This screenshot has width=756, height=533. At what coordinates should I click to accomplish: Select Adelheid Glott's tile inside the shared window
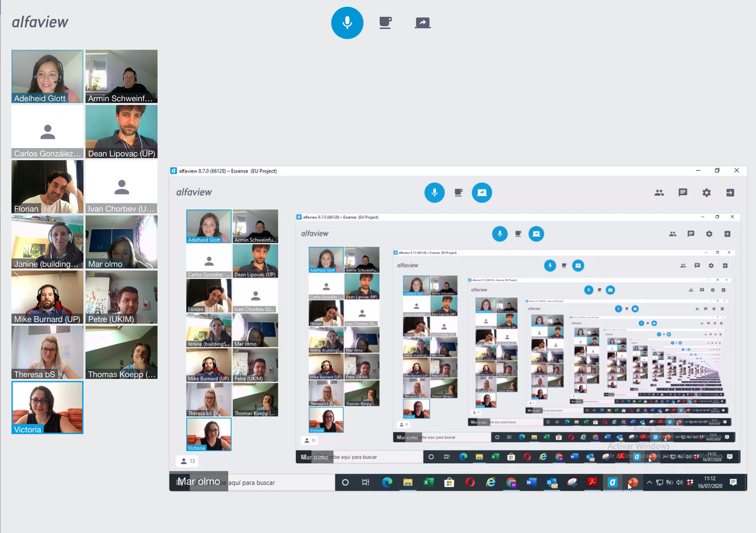tap(209, 227)
